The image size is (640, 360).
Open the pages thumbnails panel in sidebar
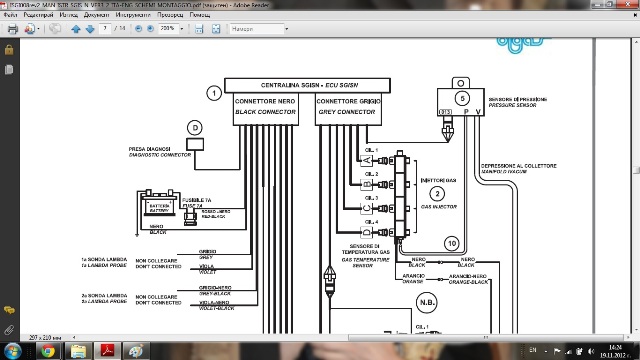[x=9, y=69]
